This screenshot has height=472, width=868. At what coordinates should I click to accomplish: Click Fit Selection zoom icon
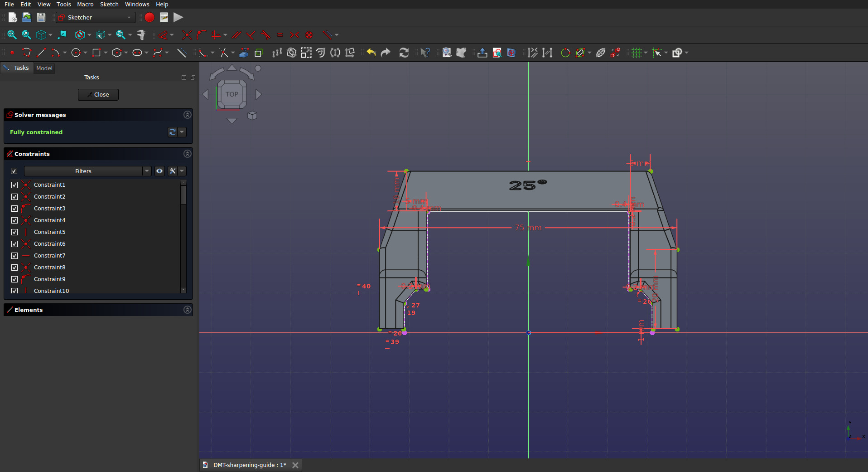(x=26, y=35)
